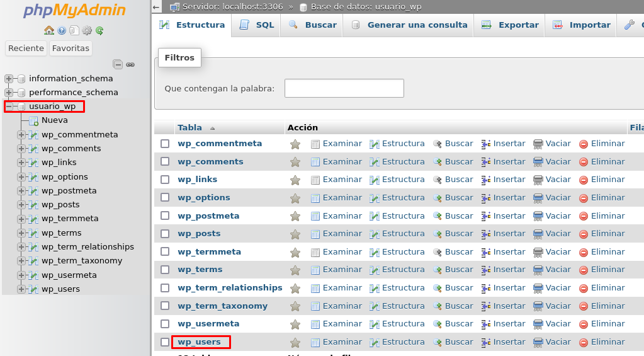The image size is (644, 356).
Task: Star the wp_term_relationships table
Action: click(295, 288)
